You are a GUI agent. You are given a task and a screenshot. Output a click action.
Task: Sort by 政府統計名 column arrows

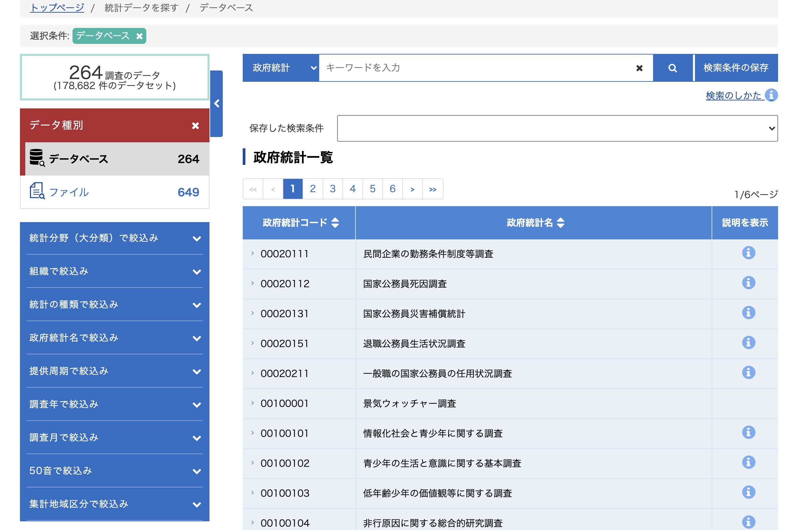point(560,223)
